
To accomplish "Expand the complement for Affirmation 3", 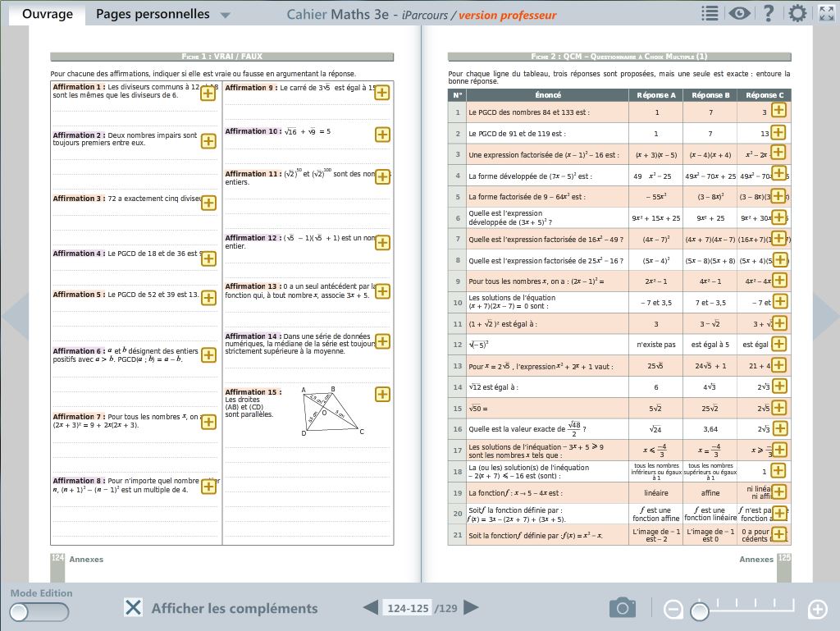I will (208, 203).
